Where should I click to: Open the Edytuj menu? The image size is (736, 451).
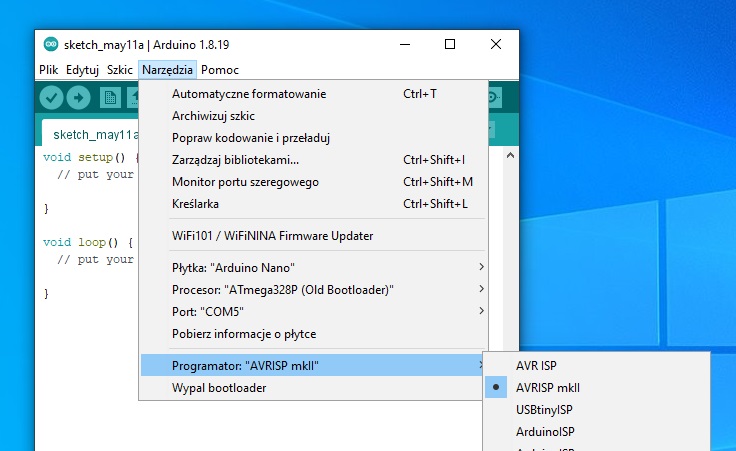(x=82, y=70)
